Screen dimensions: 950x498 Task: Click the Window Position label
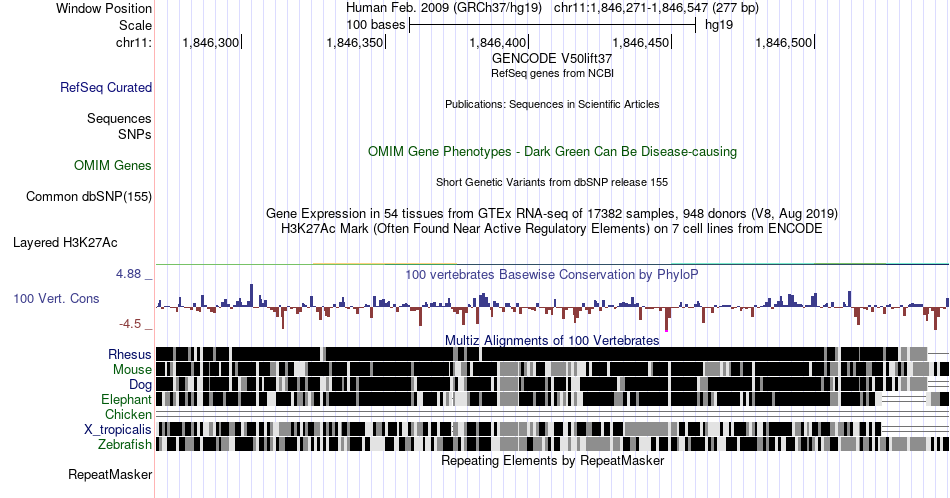pos(104,8)
